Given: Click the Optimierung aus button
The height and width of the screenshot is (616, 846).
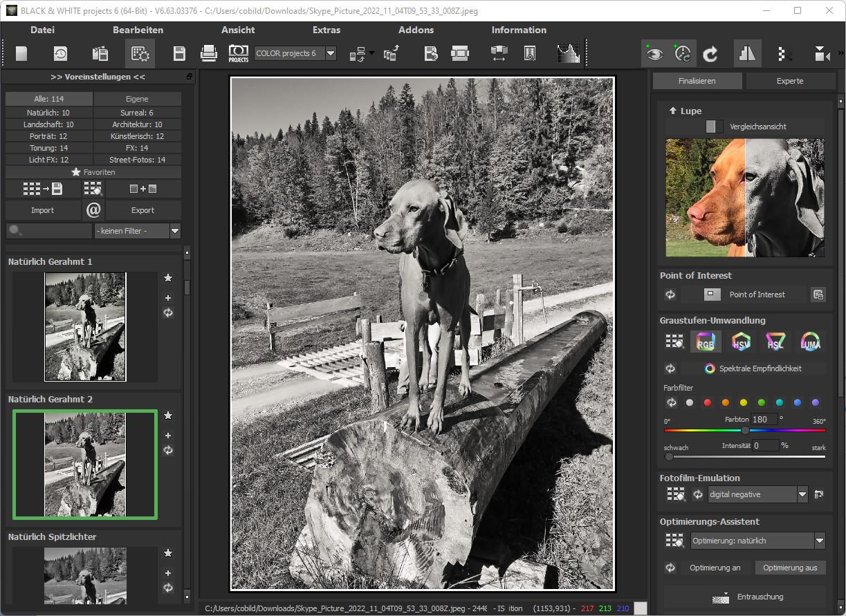Looking at the screenshot, I should tap(790, 568).
